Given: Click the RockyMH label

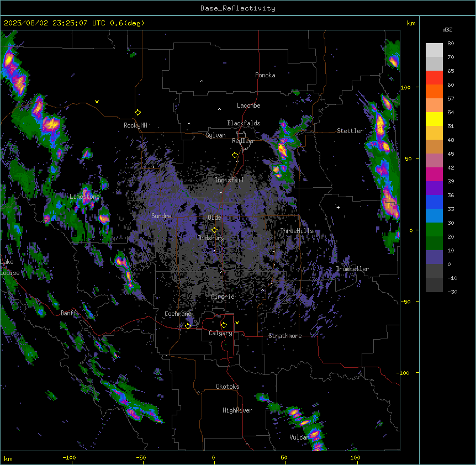Looking at the screenshot, I should coord(135,125).
